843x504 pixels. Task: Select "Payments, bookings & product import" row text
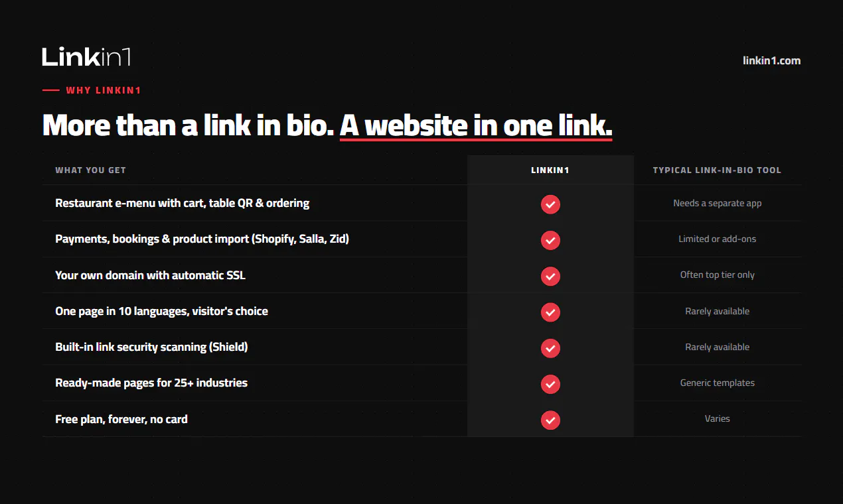[202, 239]
